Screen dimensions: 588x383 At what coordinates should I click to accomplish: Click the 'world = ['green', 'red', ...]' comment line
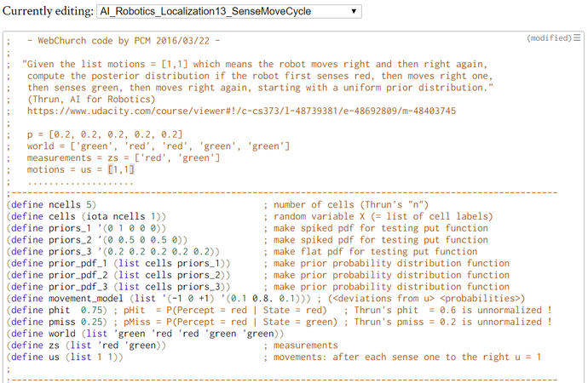pos(159,146)
